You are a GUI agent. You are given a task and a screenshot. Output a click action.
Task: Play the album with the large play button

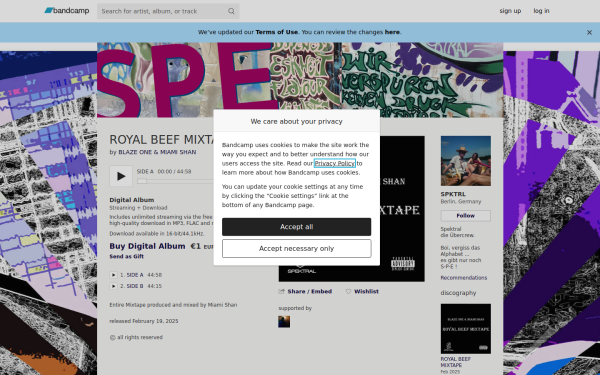(x=121, y=176)
